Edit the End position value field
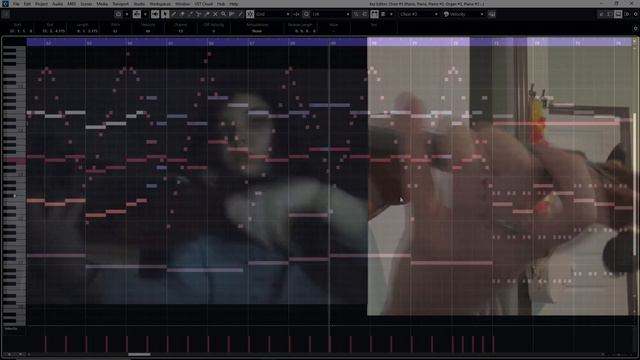Screen dimensions: 640x360 (x=53, y=31)
